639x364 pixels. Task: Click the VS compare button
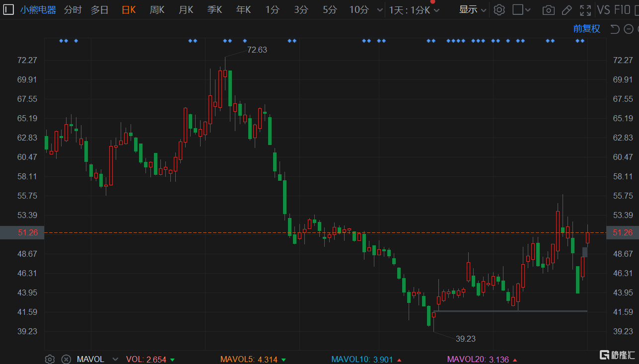[603, 10]
